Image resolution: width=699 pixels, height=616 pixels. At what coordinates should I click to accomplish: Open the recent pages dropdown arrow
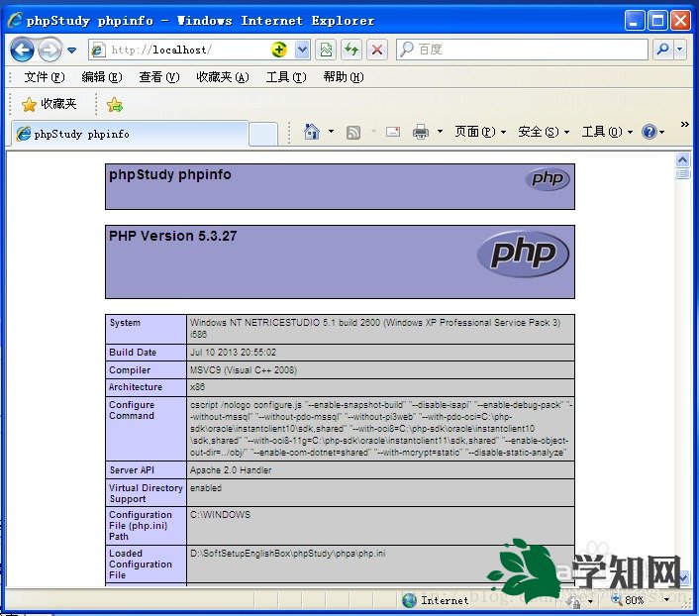71,50
